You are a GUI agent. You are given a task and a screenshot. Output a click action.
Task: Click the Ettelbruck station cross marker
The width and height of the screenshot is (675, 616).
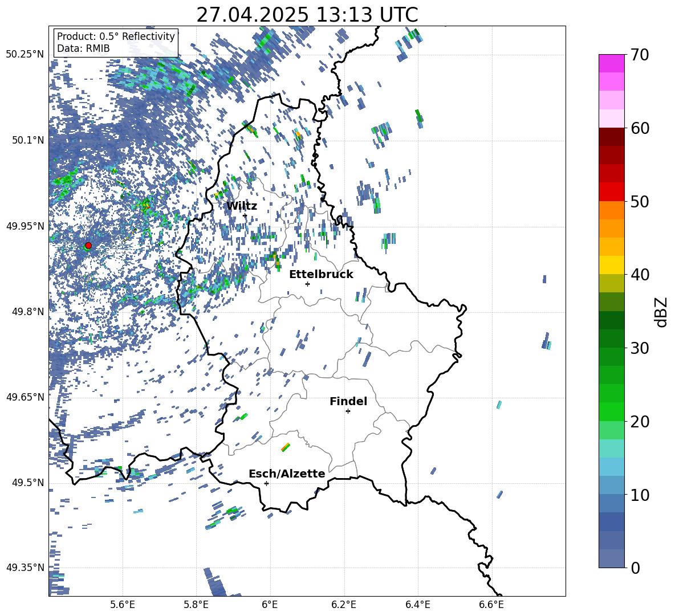tap(307, 284)
